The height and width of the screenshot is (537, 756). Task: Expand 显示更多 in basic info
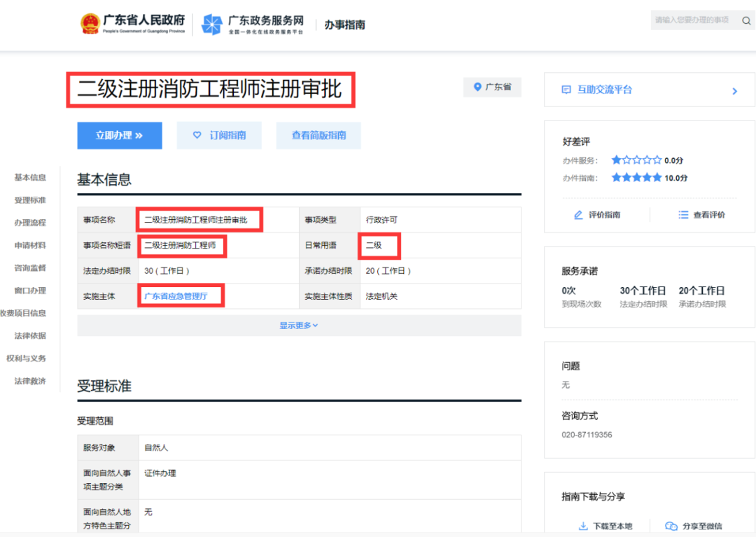click(x=299, y=326)
